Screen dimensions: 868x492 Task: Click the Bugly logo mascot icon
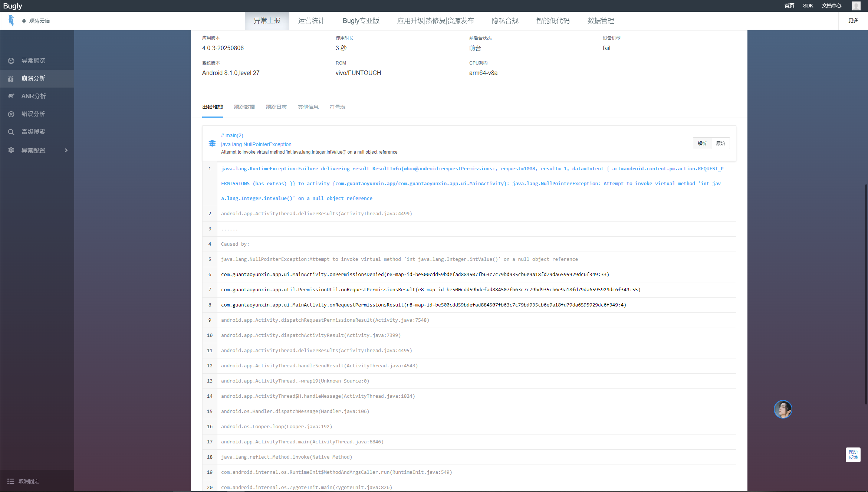click(11, 20)
